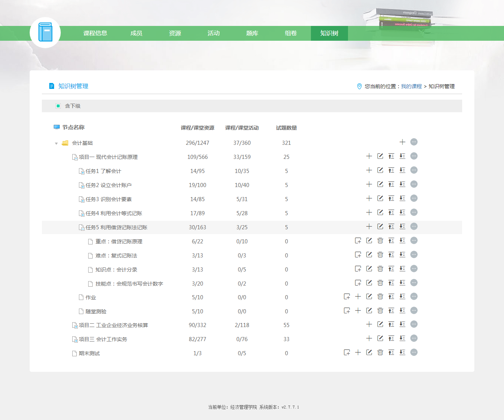The image size is (504, 420).
Task: Collapse the 会计基础 root node
Action: [x=56, y=143]
